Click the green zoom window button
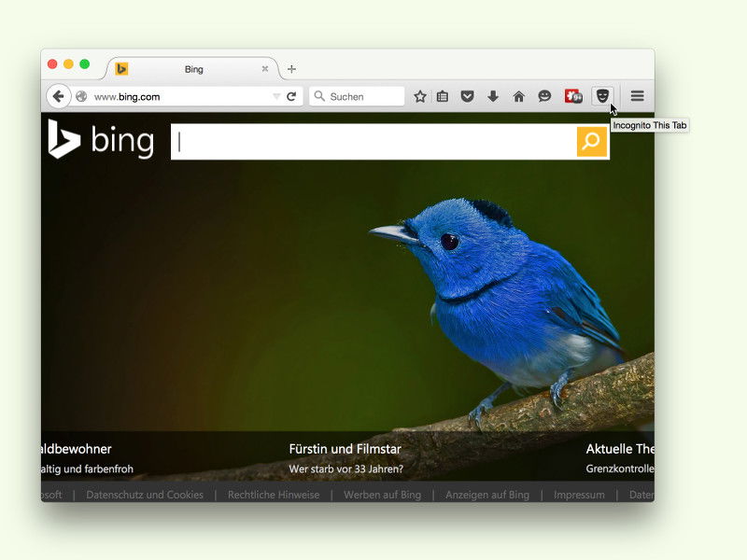This screenshot has width=747, height=560. [x=85, y=63]
